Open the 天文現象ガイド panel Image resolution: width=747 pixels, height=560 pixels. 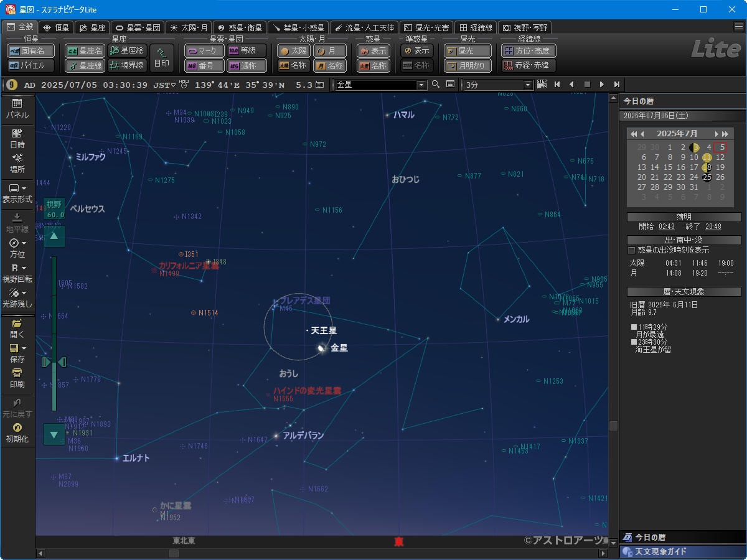click(683, 552)
